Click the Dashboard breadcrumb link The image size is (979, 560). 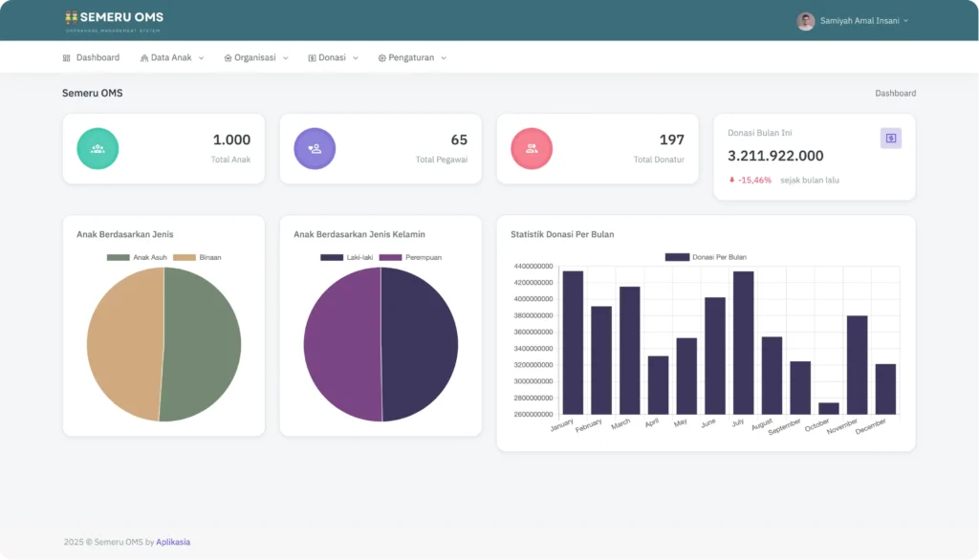tap(895, 94)
